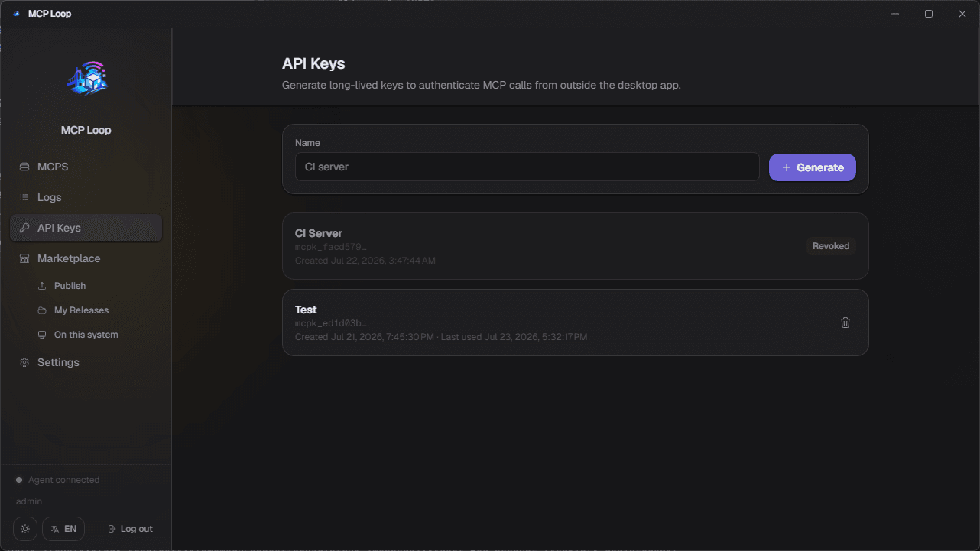This screenshot has width=980, height=551.
Task: Click the MCP Loop logo in sidebar
Action: point(86,78)
